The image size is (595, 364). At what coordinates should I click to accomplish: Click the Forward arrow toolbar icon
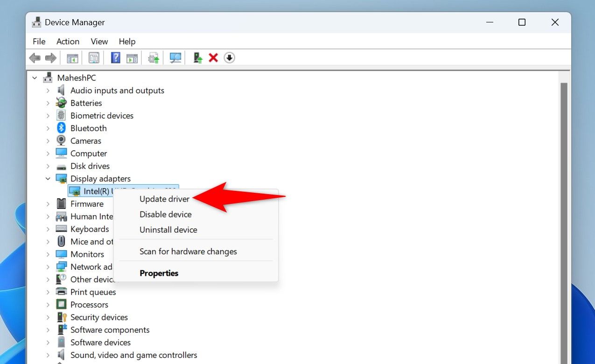click(x=50, y=58)
